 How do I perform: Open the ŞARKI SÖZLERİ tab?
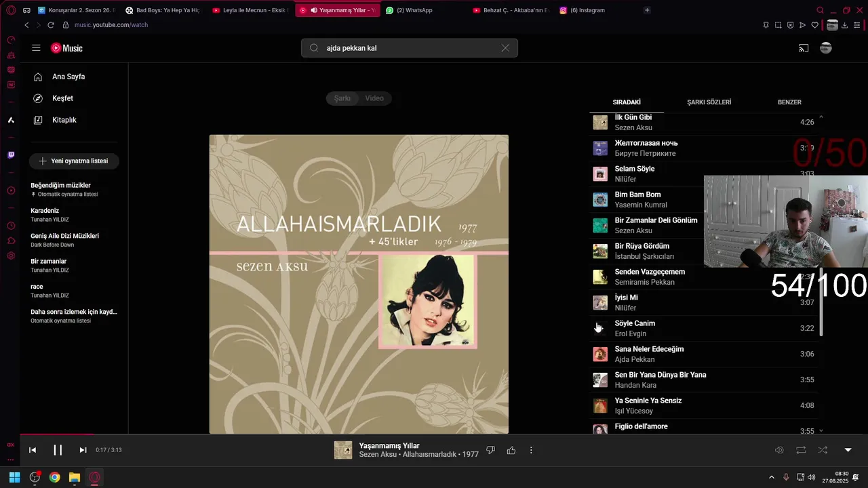tap(709, 102)
